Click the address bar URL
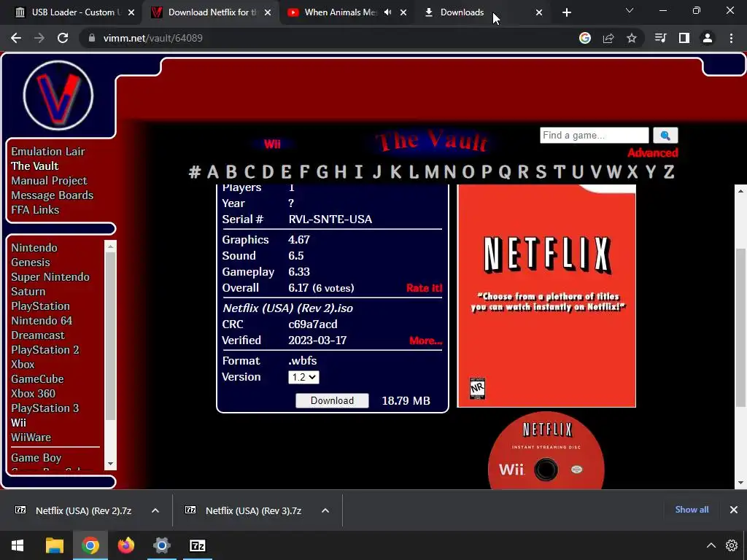747x560 pixels. pos(153,38)
